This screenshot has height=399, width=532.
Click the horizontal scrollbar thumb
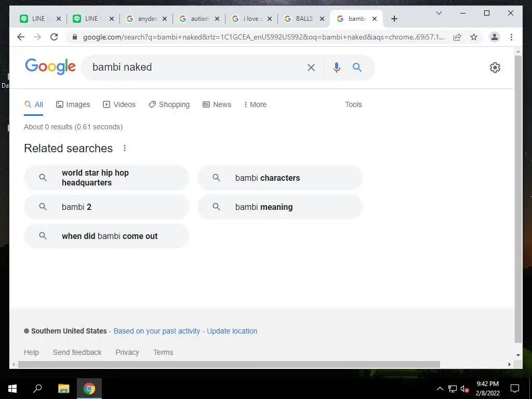[x=229, y=364]
